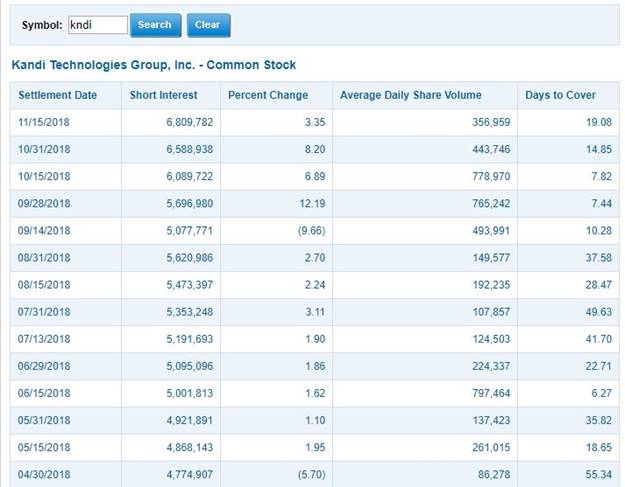The width and height of the screenshot is (625, 487).
Task: Click days to cover value 55.34
Action: pos(599,475)
